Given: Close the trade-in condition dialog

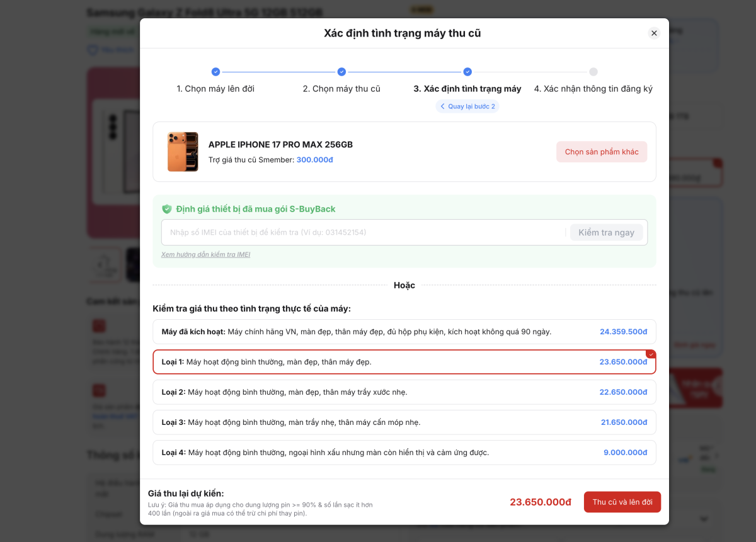Looking at the screenshot, I should (654, 33).
